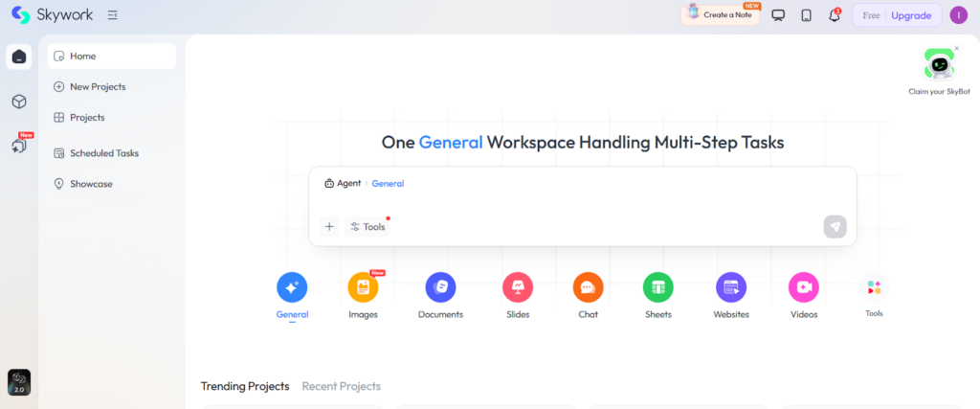980x409 pixels.
Task: Select the General mode icon
Action: click(x=292, y=287)
